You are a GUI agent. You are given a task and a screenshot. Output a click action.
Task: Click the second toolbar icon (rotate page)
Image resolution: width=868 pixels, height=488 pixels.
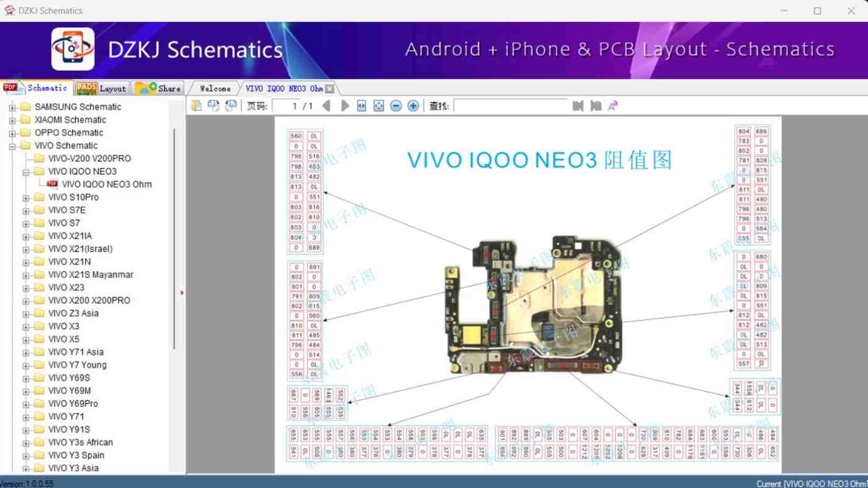click(x=213, y=106)
